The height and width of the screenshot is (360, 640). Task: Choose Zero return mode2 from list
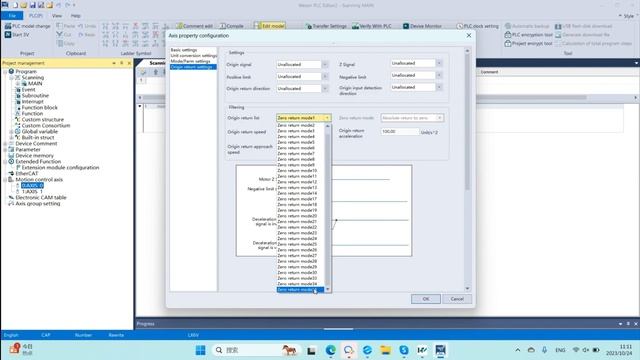[301, 125]
